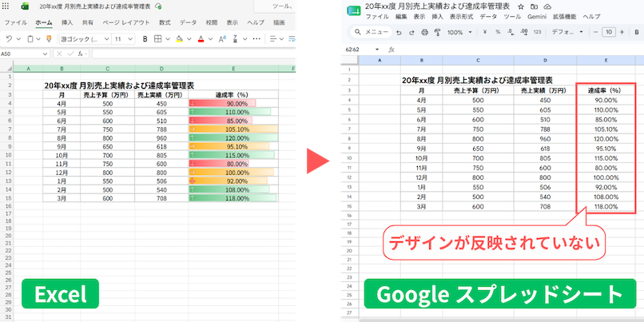This screenshot has width=644, height=322.
Task: Click the Excel logo icon
Action: click(25, 6)
